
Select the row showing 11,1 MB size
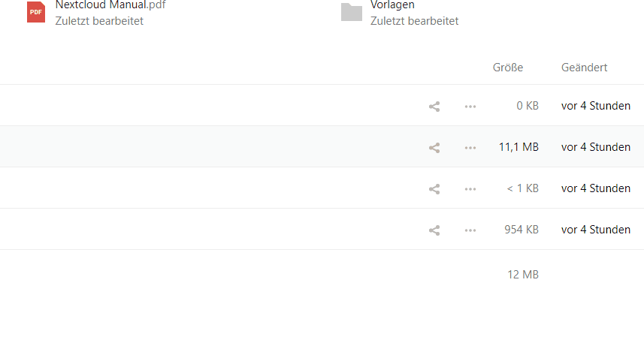tap(322, 146)
